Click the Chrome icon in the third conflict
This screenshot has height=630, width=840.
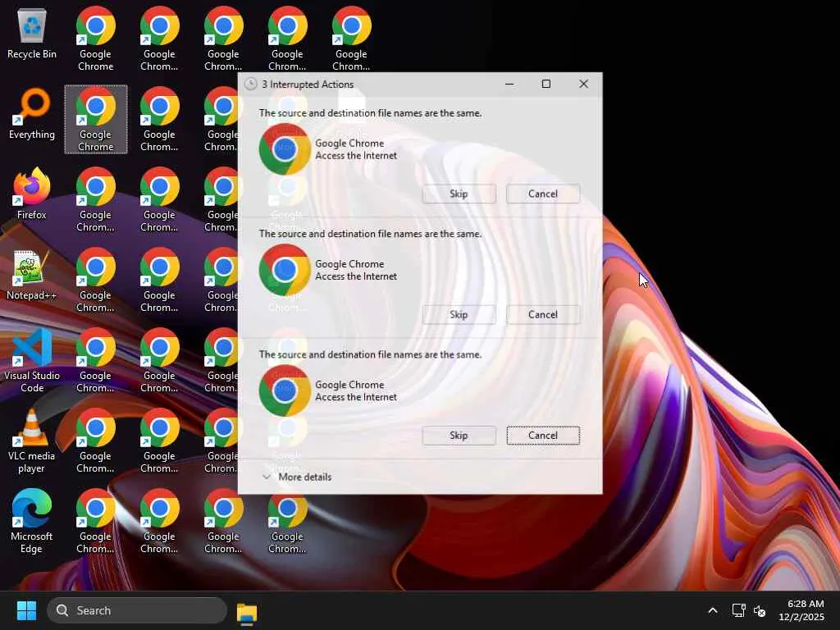[x=285, y=390]
